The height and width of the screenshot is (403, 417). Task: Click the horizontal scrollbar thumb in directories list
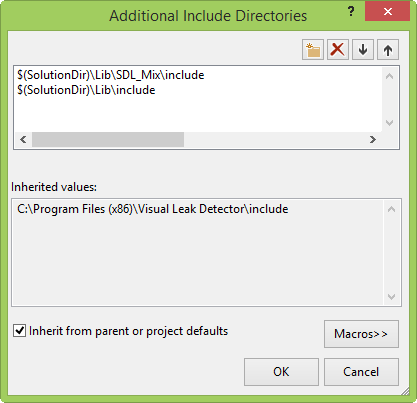click(x=108, y=139)
